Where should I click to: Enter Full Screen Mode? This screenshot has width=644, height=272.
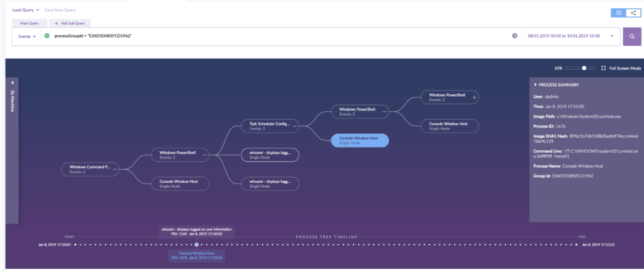(621, 68)
